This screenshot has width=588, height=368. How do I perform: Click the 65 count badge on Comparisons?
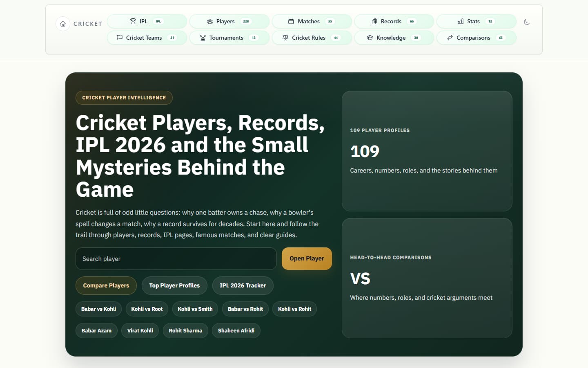(501, 38)
